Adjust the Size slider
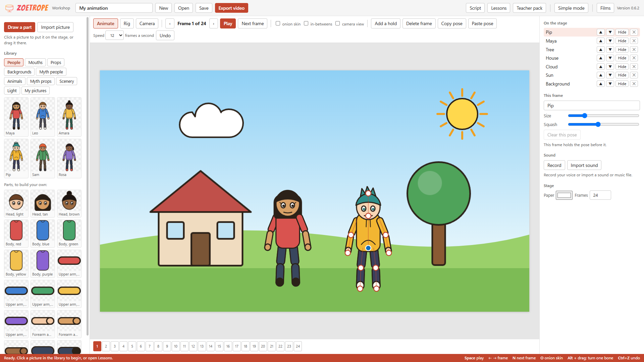Screen dimensions: 644x362 coord(603,116)
